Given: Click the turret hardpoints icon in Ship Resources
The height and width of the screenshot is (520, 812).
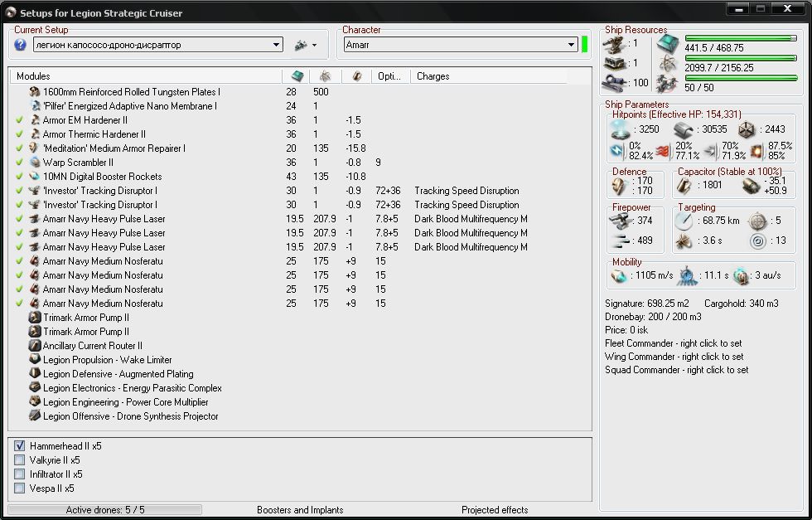Looking at the screenshot, I should [x=614, y=45].
